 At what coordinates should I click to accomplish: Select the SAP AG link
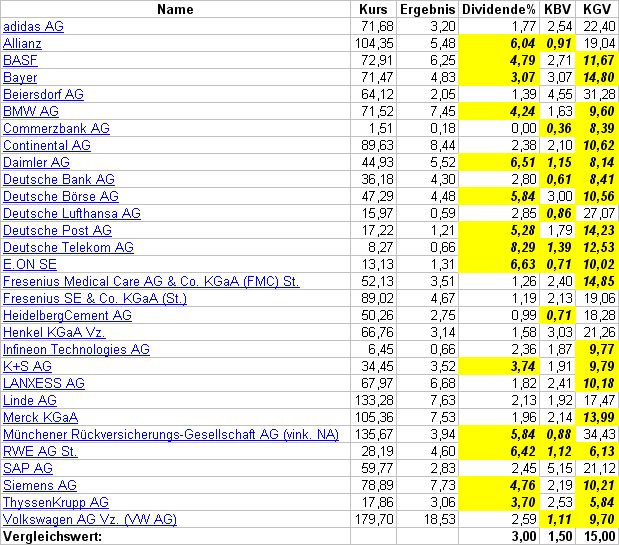point(28,468)
